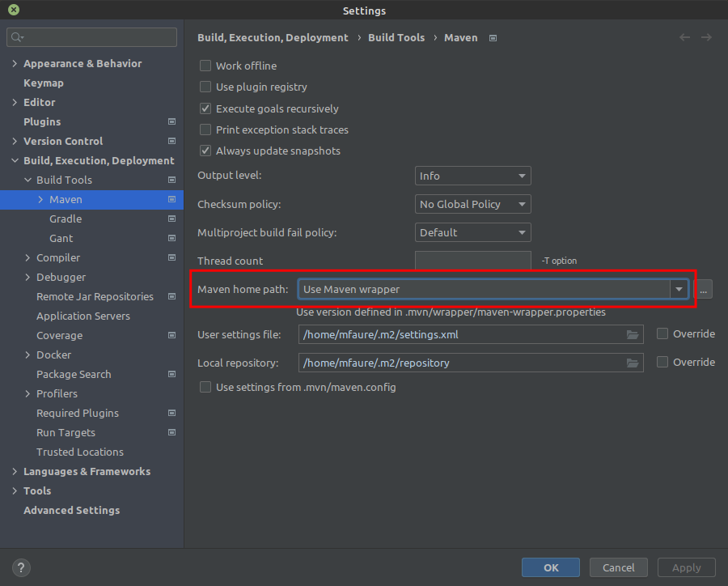The height and width of the screenshot is (586, 728).
Task: Open Multiproject build fail policy dropdown
Action: coord(472,233)
